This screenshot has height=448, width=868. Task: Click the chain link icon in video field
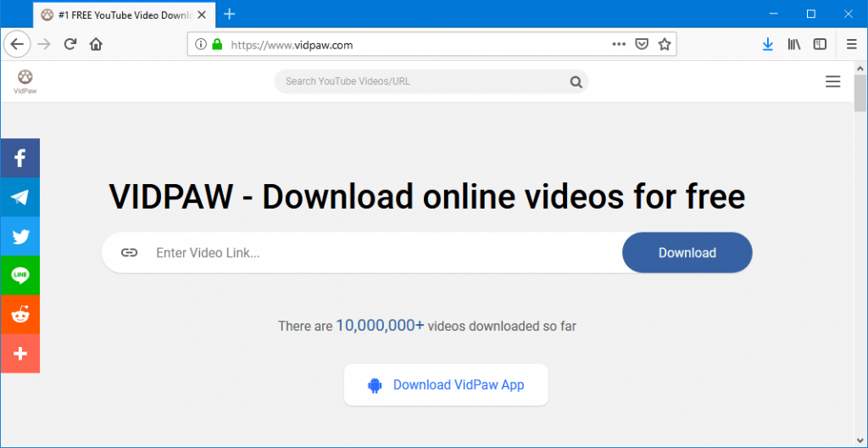[x=129, y=254]
